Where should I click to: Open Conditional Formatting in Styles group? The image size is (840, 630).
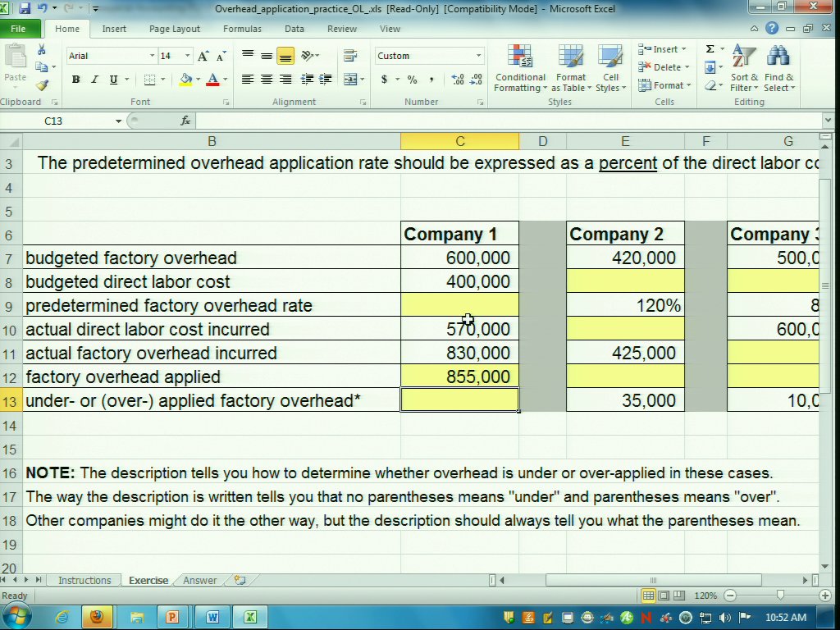click(520, 69)
